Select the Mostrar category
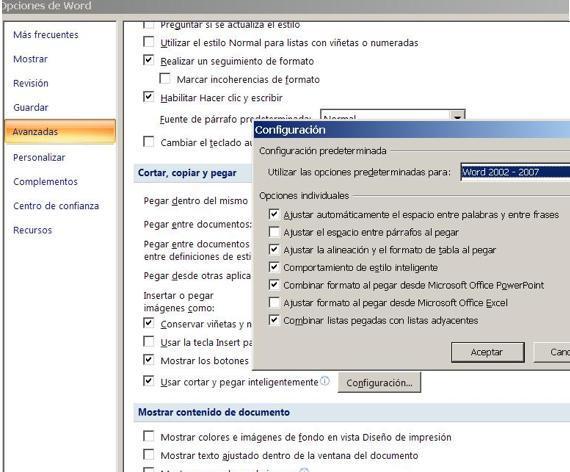 pos(31,59)
